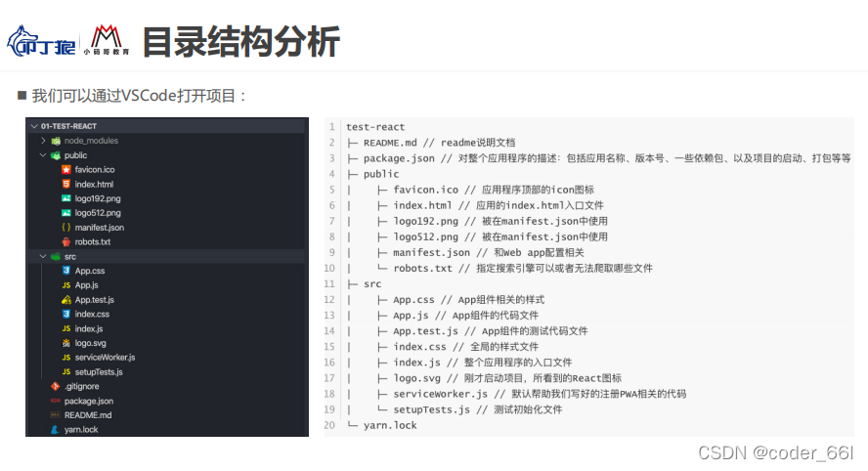Click the App.test.js test icon
The image size is (868, 471).
pos(66,299)
